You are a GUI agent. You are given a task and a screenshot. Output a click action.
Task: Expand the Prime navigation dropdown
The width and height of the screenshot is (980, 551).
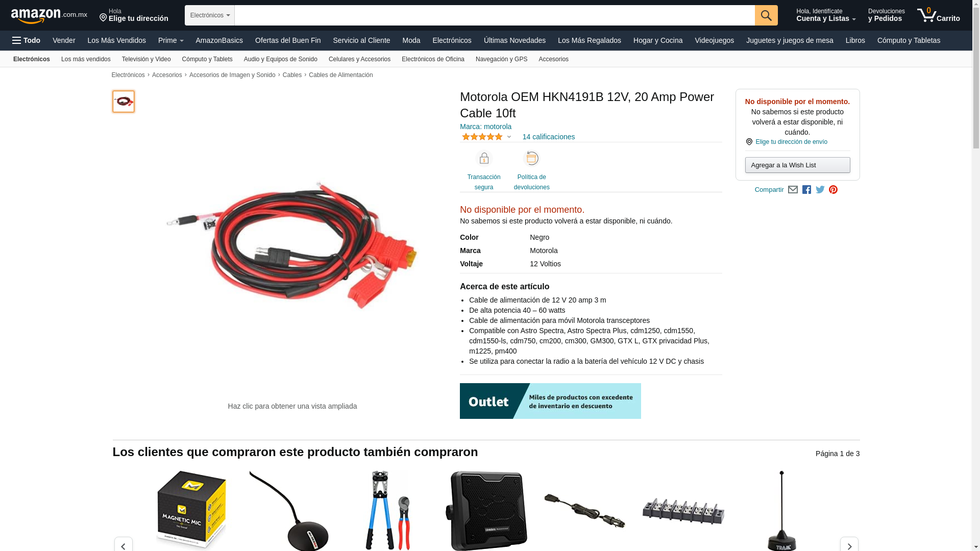coord(170,40)
